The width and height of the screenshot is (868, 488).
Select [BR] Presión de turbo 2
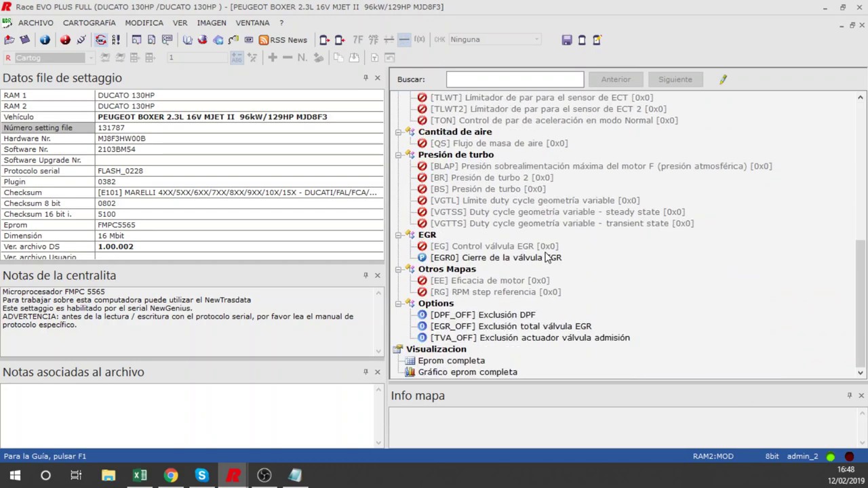click(x=491, y=178)
